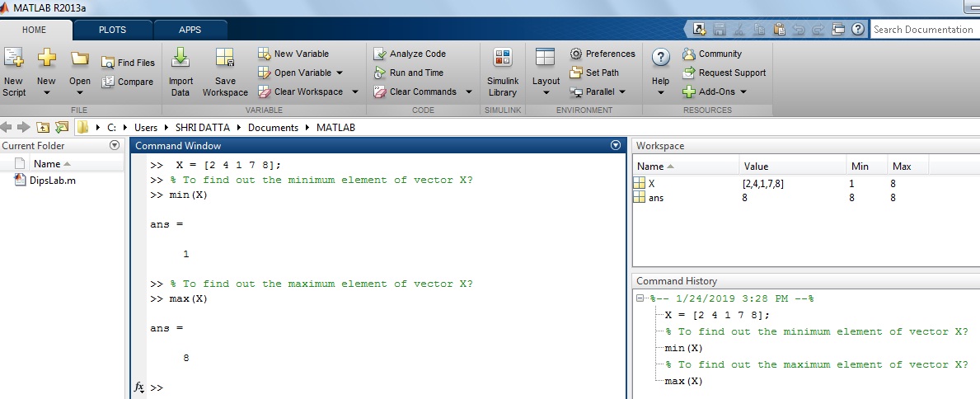Screen dimensions: 980x399
Task: Click the New Script icon
Action: click(14, 59)
